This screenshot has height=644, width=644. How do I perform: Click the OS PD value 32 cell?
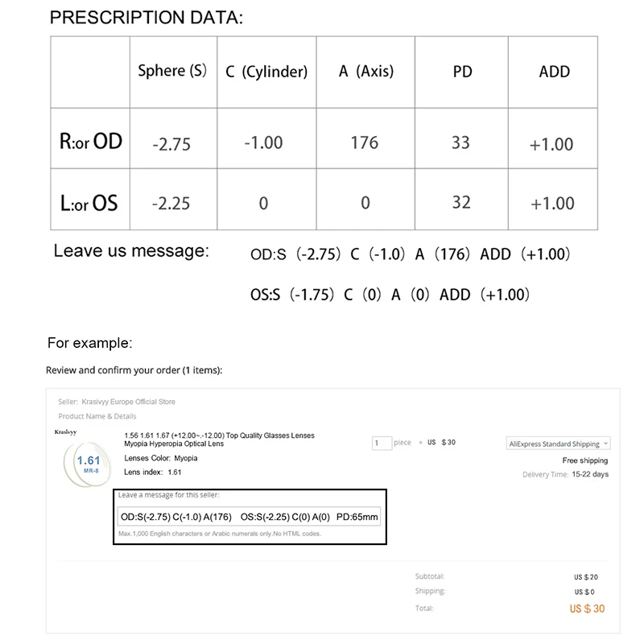coord(461,202)
